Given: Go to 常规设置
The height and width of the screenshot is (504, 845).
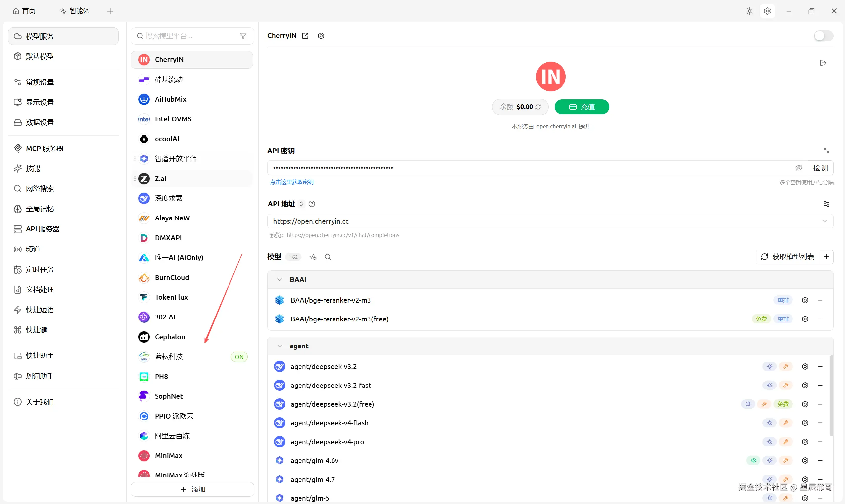Looking at the screenshot, I should (x=63, y=82).
